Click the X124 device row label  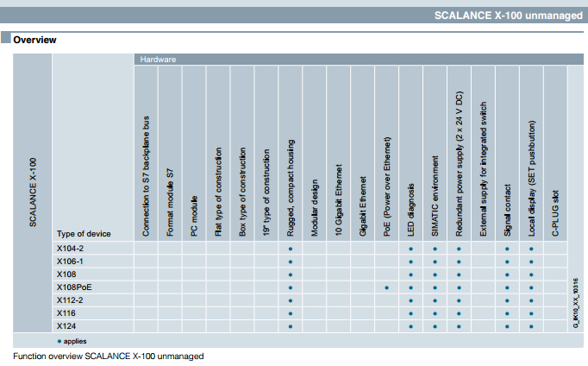pos(66,326)
